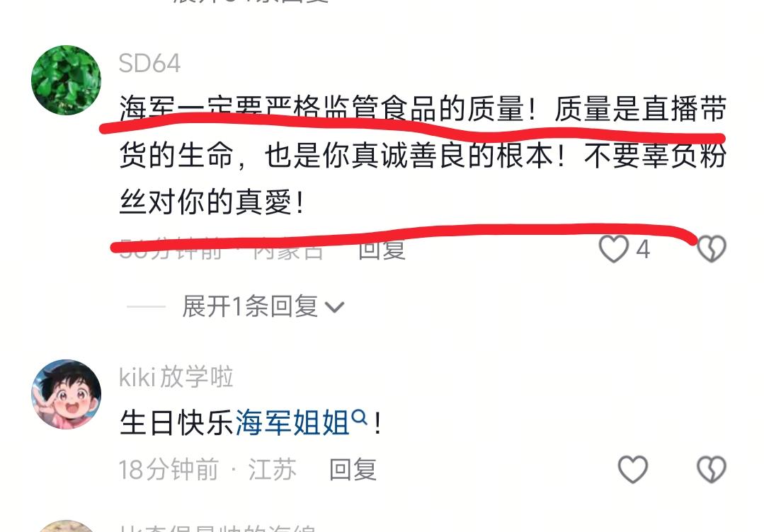This screenshot has width=764, height=532.
Task: Open the 海军姐姐 search link
Action: pos(292,422)
